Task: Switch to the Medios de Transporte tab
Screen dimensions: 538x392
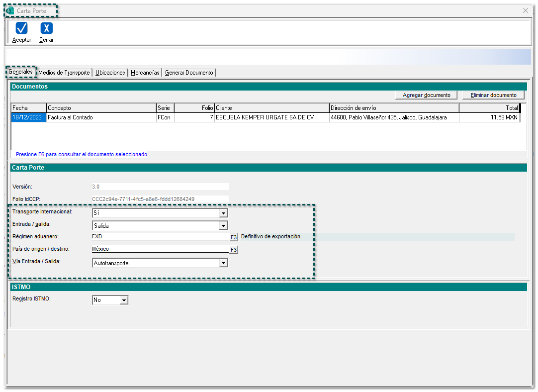Action: point(64,73)
